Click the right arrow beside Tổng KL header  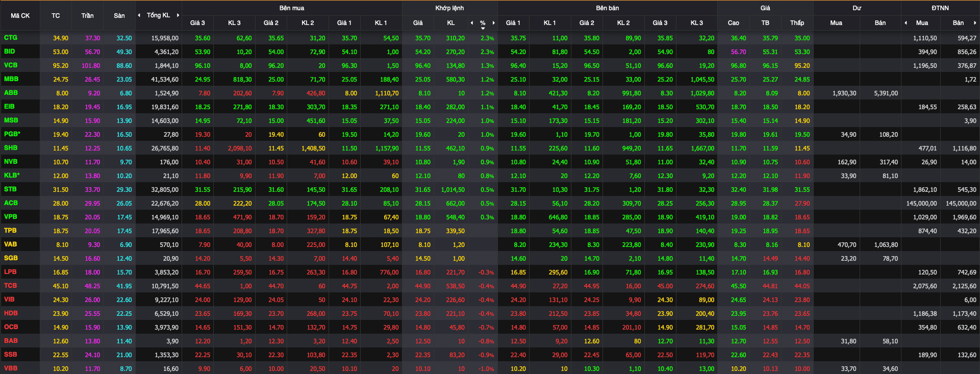point(178,15)
